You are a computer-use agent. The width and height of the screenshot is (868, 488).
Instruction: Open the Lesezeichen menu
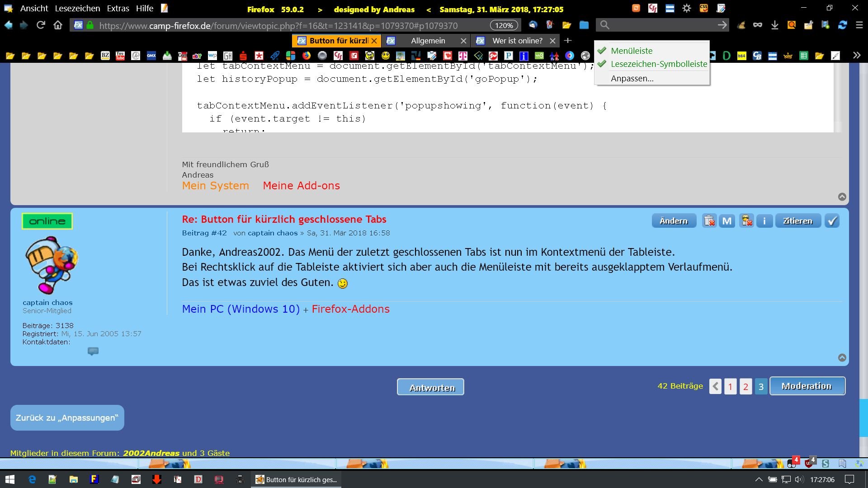[77, 9]
